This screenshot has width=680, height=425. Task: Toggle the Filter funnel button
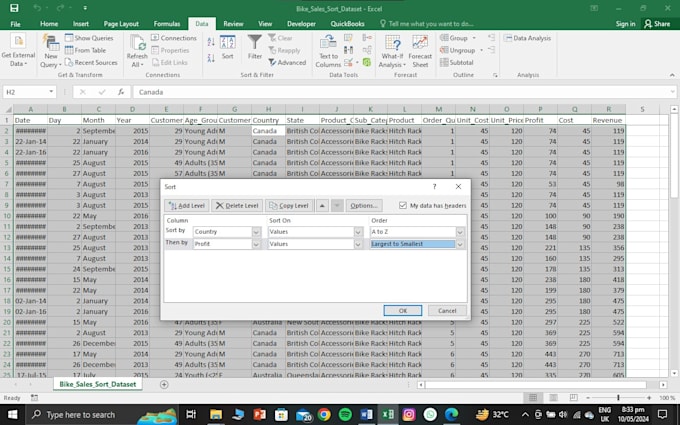coord(255,47)
